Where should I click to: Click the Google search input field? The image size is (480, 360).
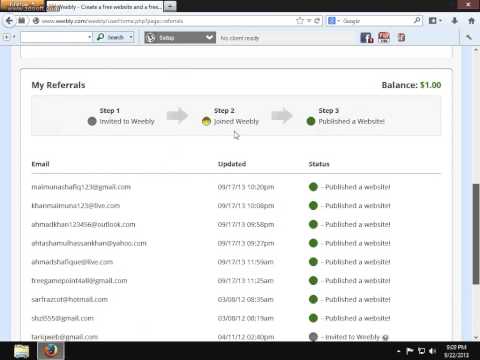[377, 21]
